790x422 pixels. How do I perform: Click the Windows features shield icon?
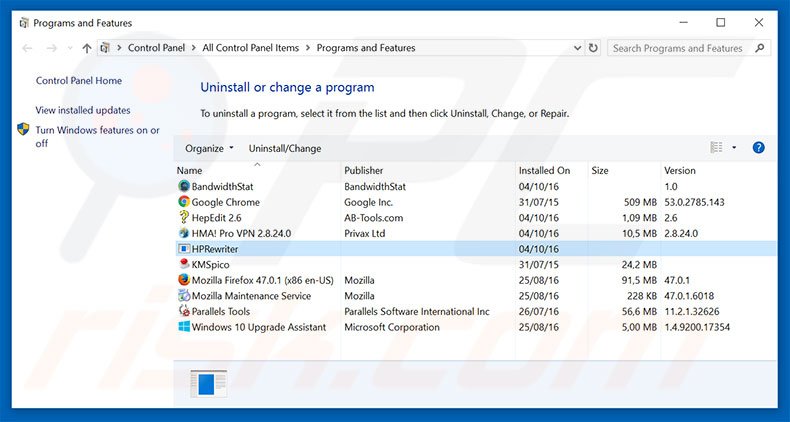pyautogui.click(x=23, y=129)
